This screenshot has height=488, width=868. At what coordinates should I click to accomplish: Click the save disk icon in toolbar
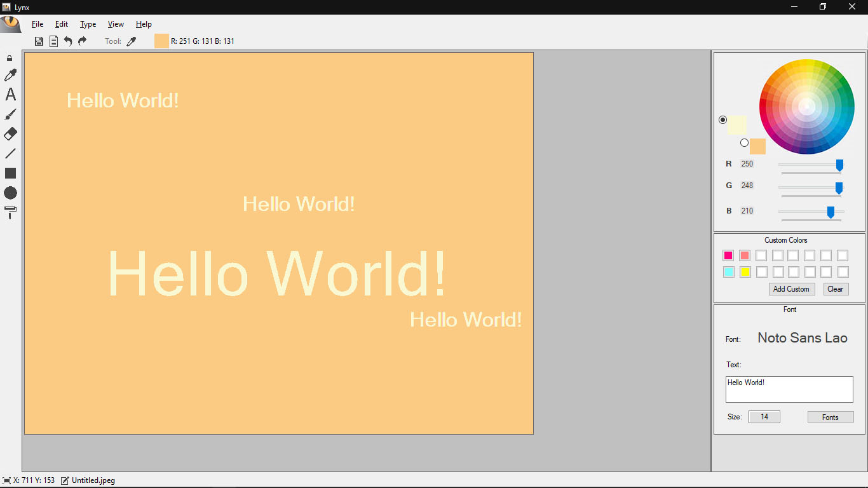(x=39, y=41)
